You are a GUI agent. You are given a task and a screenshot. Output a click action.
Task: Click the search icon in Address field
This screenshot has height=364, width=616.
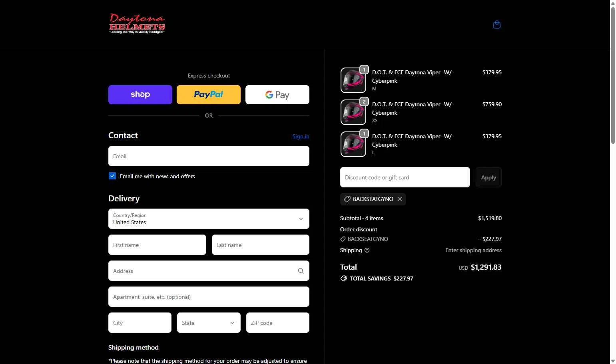pyautogui.click(x=301, y=271)
